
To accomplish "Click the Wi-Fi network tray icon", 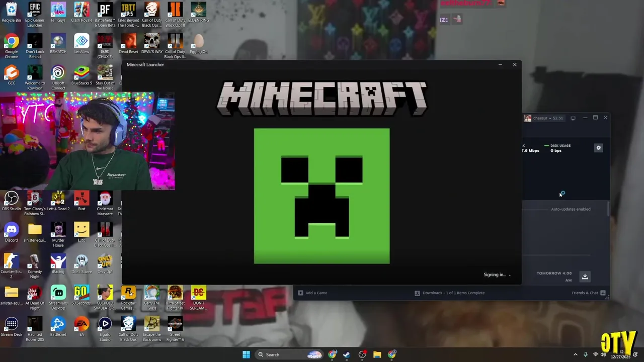I will 596,354.
